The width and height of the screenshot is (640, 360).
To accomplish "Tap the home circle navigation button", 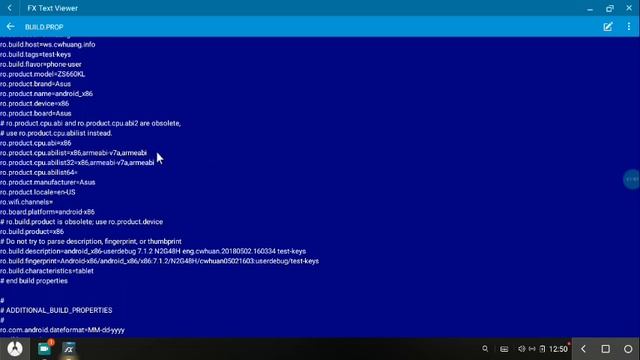I will tap(628, 349).
